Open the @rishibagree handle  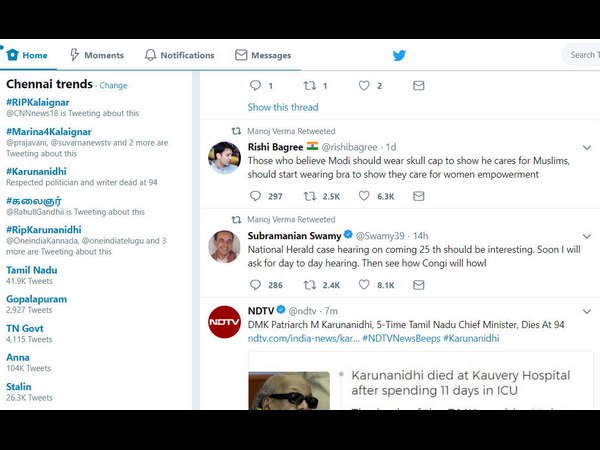(x=349, y=147)
